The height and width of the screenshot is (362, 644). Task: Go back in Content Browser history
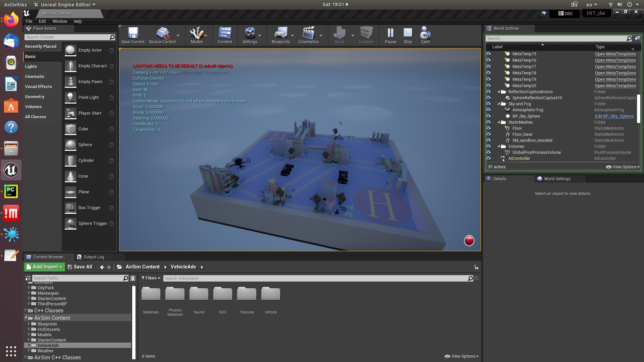pyautogui.click(x=102, y=267)
